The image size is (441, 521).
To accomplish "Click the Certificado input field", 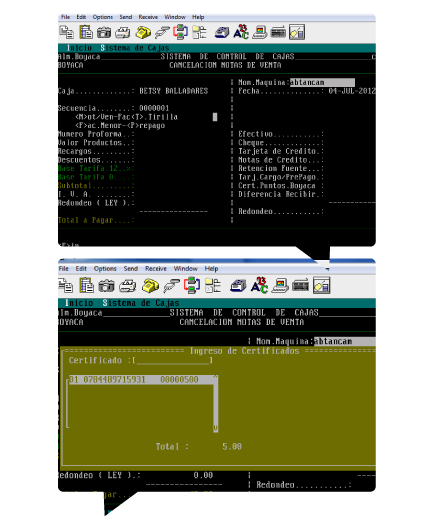I will point(173,360).
